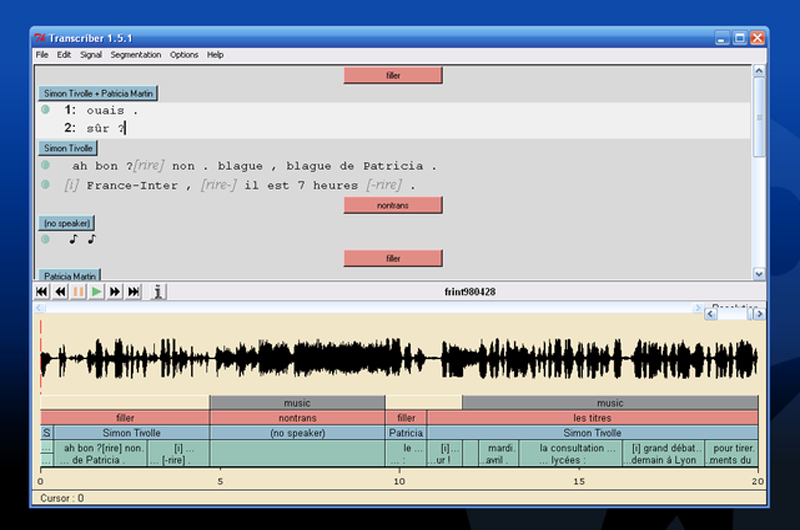Select the first Simon Tivolle turn in the timeline
The image size is (800, 530).
[x=132, y=433]
